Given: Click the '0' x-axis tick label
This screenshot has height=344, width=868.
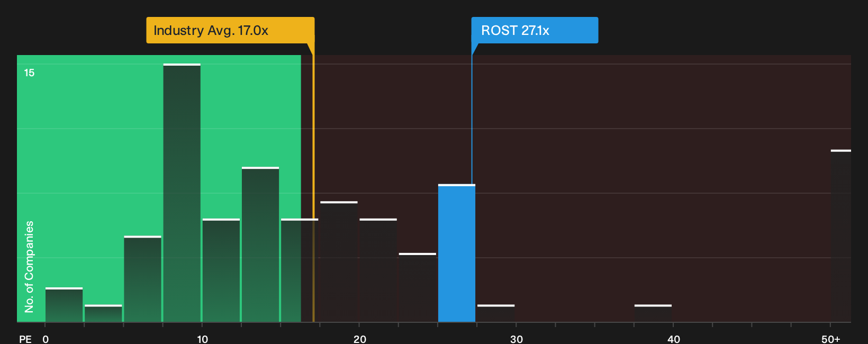Looking at the screenshot, I should coord(46,339).
